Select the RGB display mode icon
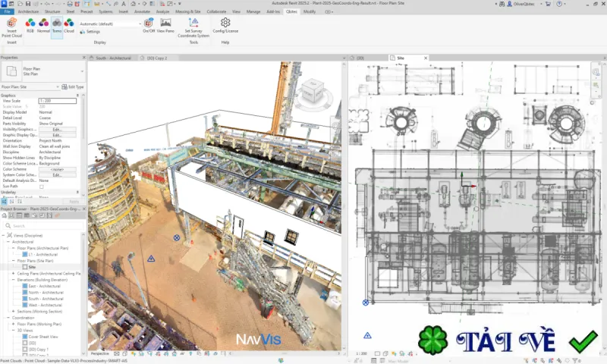607x364 pixels. [x=30, y=24]
